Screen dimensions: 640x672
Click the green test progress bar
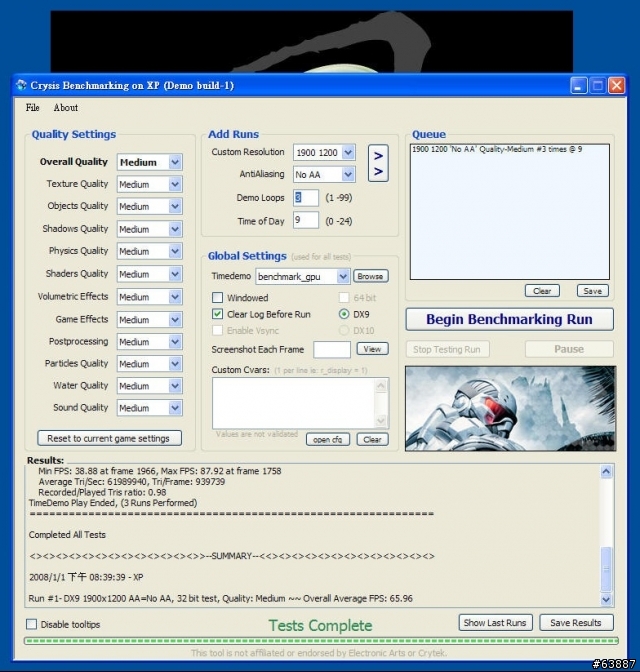click(321, 641)
